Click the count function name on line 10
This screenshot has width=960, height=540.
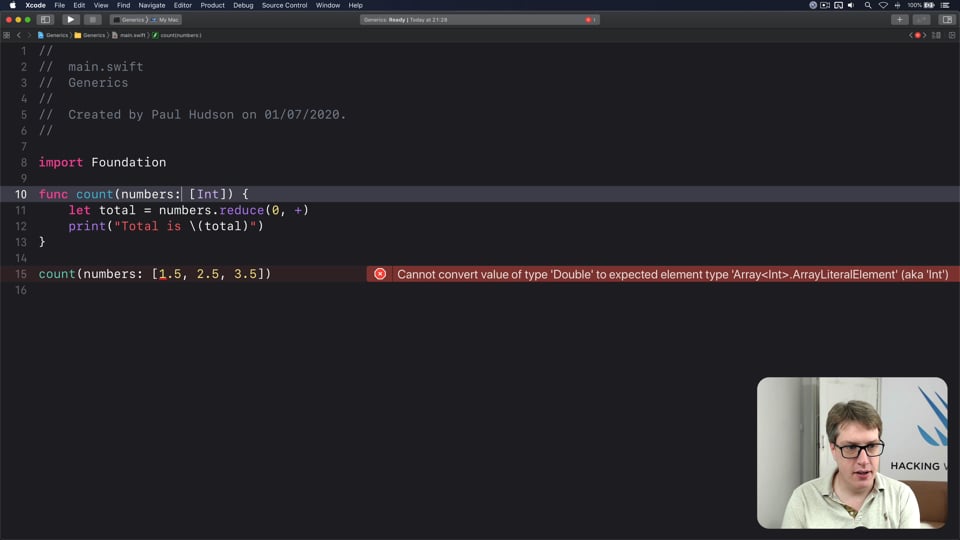94,194
